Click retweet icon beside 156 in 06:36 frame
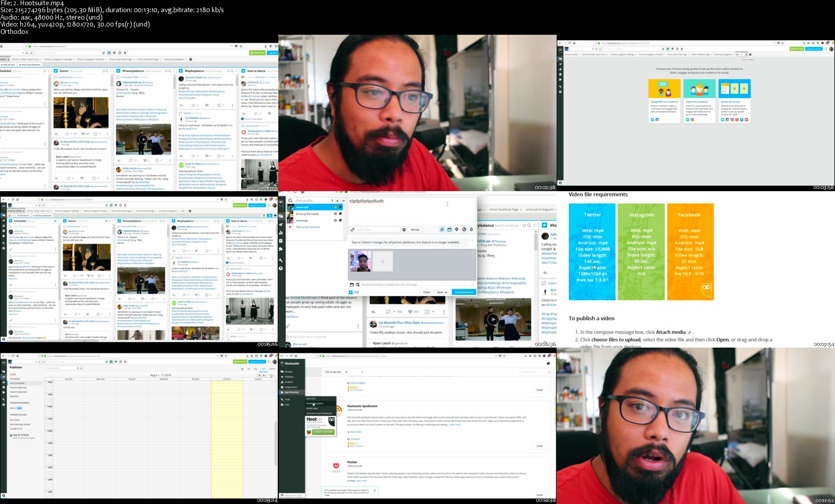Viewport: 835px width, 504px height. (x=388, y=312)
